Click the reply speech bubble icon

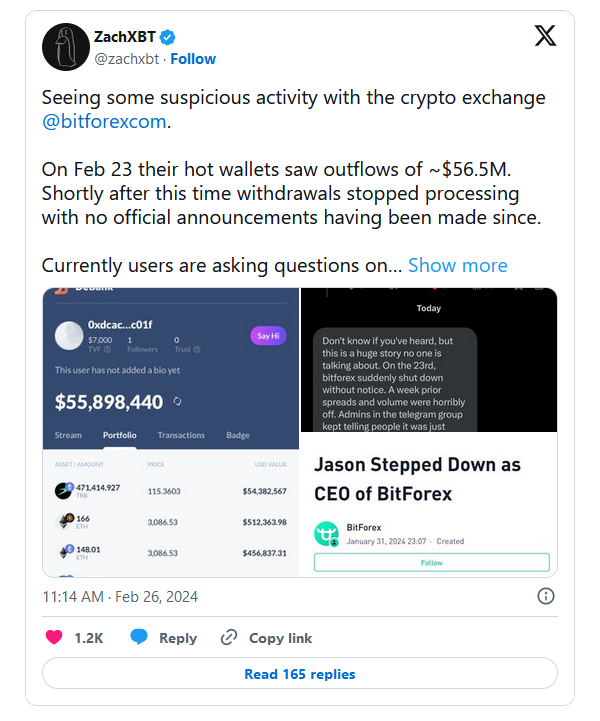point(139,638)
